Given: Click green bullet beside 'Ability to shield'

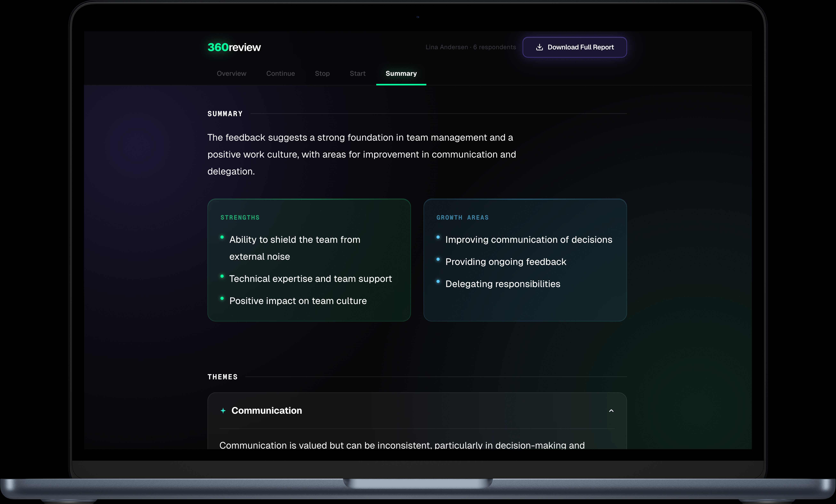Looking at the screenshot, I should [222, 237].
